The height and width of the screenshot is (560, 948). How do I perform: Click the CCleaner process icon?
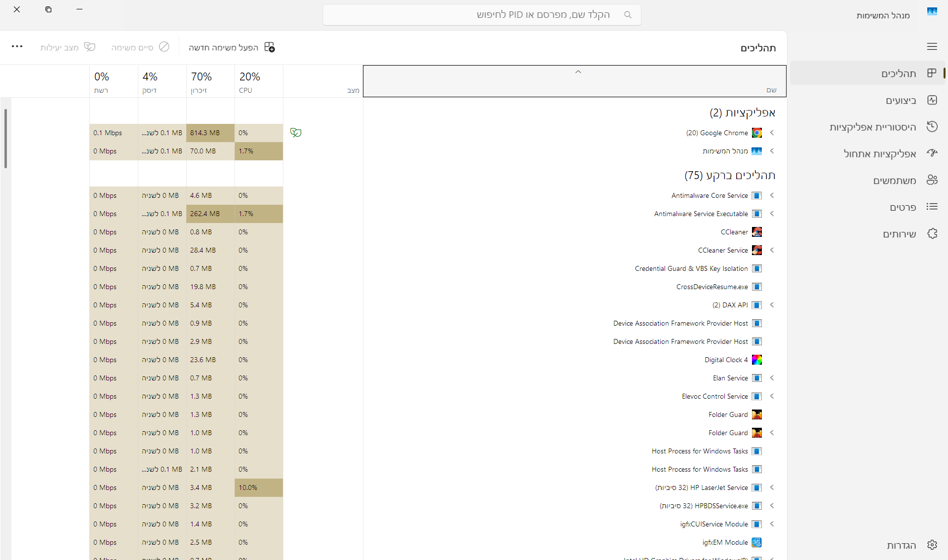(x=756, y=232)
